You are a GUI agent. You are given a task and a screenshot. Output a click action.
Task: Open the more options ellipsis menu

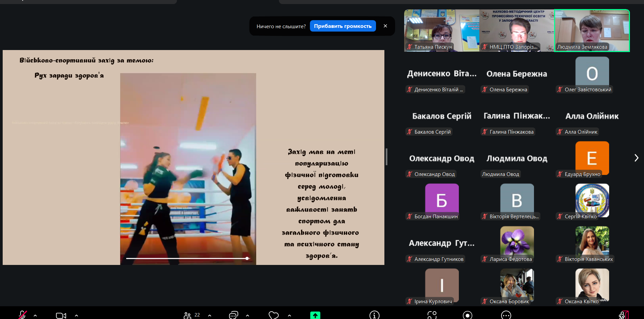click(506, 315)
